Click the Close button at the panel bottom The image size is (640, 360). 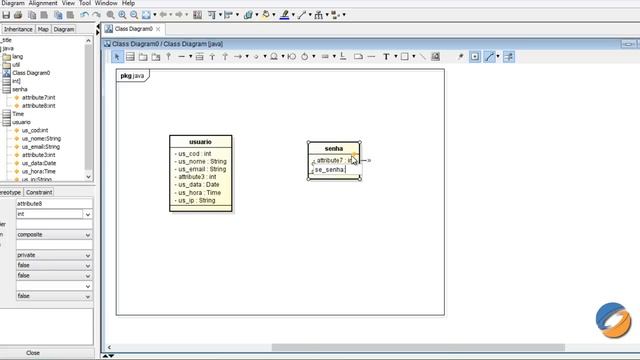click(33, 353)
